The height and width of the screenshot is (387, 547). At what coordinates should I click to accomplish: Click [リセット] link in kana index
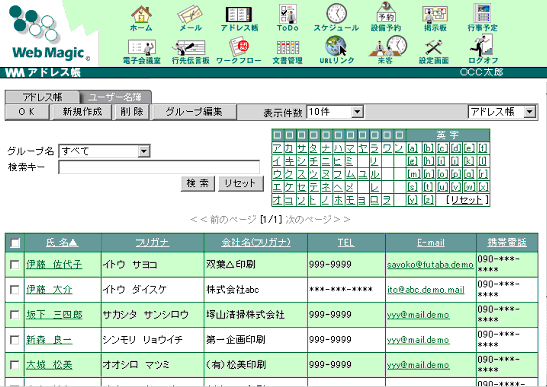click(x=467, y=200)
